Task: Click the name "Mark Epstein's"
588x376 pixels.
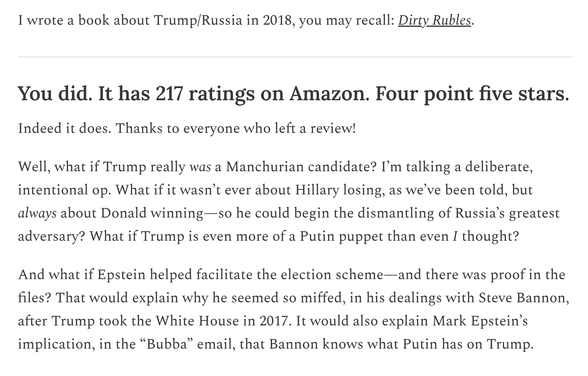Action: 480,321
